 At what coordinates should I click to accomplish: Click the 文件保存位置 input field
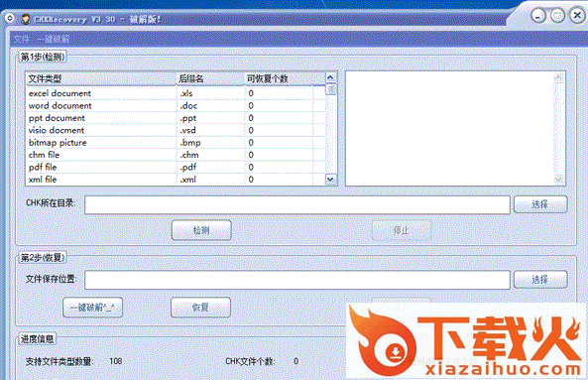297,280
